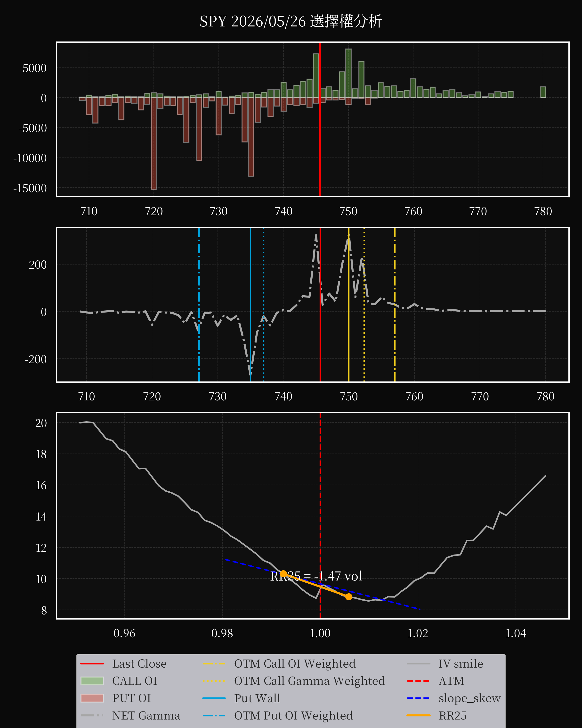Click the '1.00' x-axis label in IV chart
The width and height of the screenshot is (582, 728).
click(x=320, y=633)
